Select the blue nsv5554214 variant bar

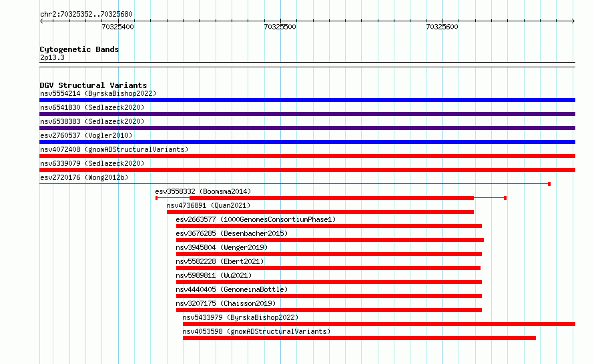307,100
